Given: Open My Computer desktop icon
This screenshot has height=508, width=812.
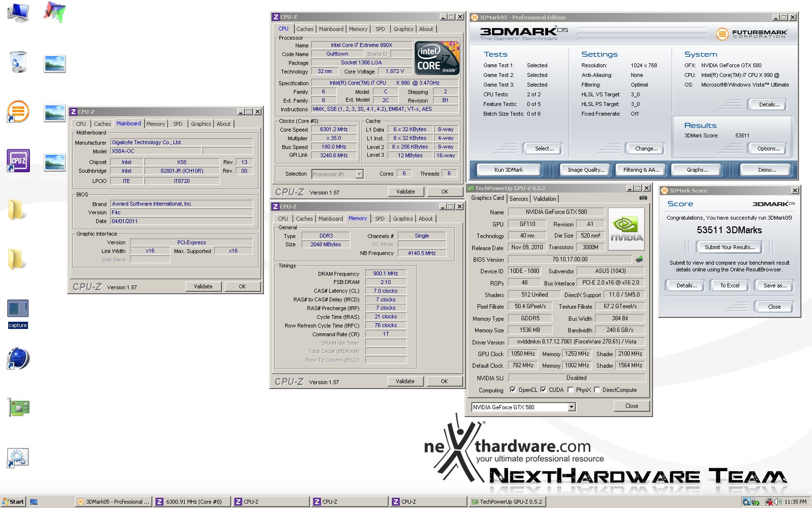Looking at the screenshot, I should coord(18,12).
